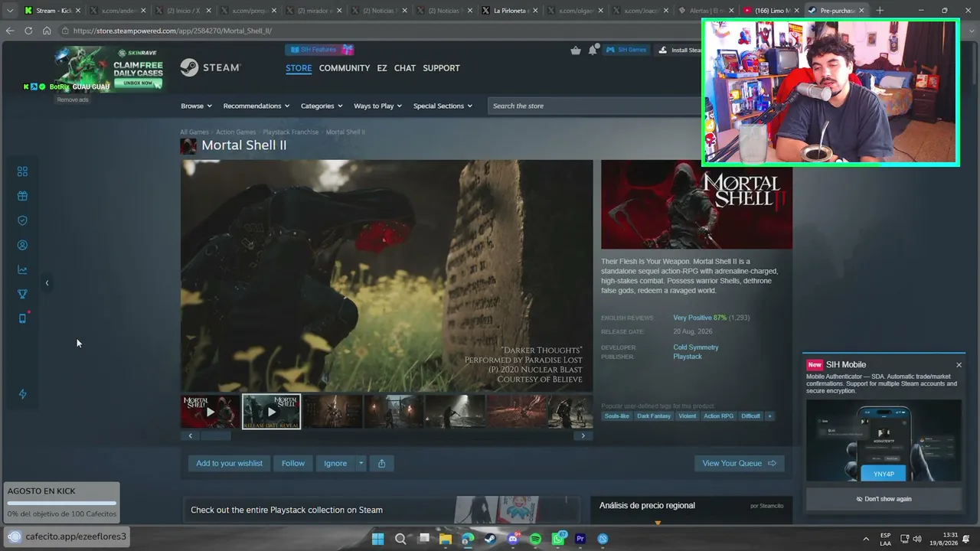Close the SIH Mobile popup

coord(959,365)
